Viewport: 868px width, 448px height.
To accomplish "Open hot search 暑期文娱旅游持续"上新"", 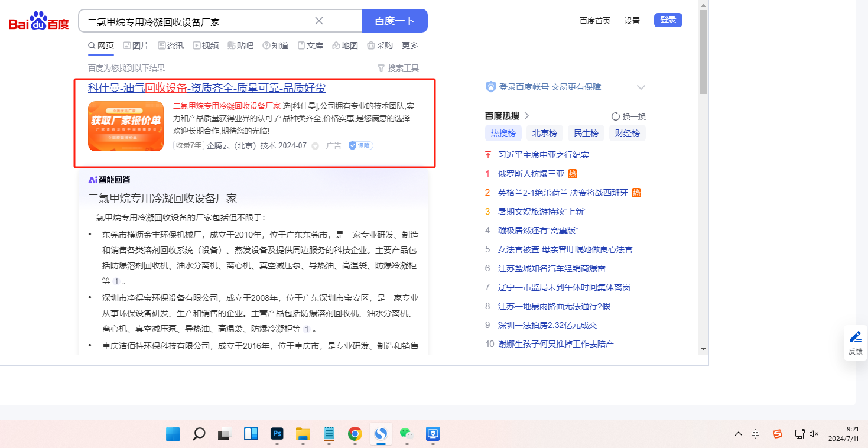I will [542, 212].
